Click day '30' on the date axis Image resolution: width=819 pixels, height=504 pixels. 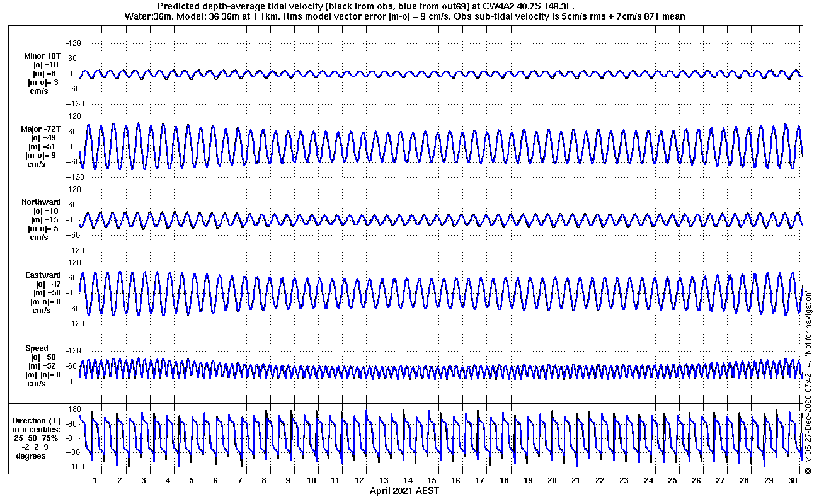[x=792, y=481]
